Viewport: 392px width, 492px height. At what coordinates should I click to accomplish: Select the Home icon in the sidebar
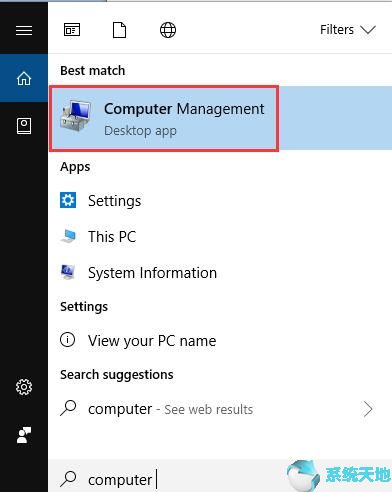24,78
